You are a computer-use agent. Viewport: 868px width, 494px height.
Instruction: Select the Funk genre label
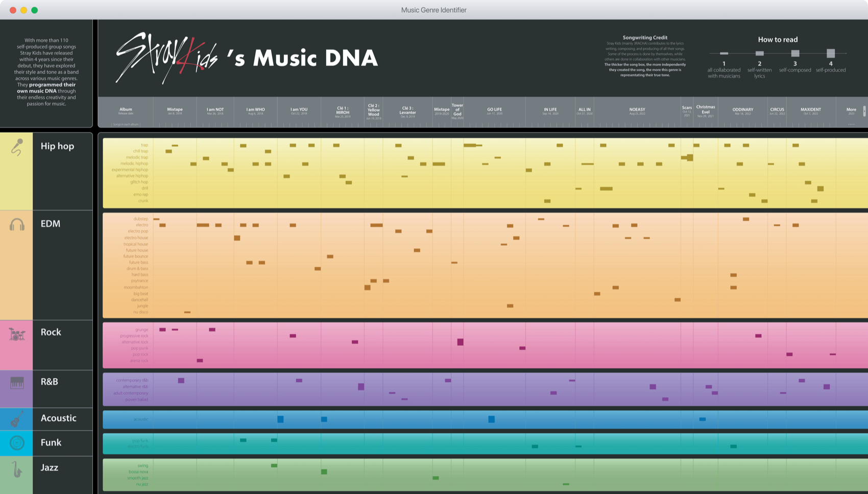click(x=51, y=442)
